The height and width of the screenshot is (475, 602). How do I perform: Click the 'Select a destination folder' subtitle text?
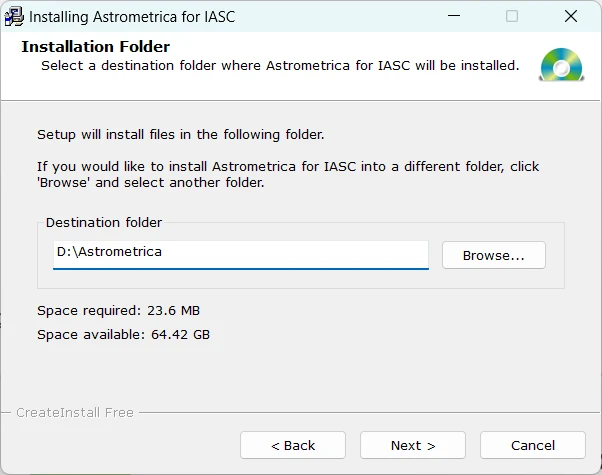tap(280, 66)
